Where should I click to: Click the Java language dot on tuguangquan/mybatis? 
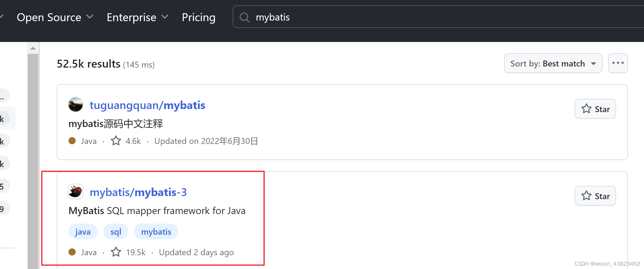point(72,141)
